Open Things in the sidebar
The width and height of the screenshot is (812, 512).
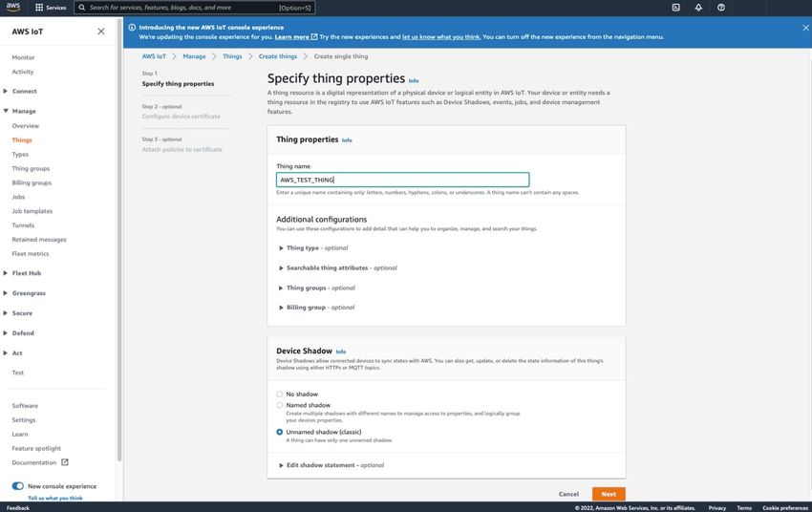click(22, 140)
